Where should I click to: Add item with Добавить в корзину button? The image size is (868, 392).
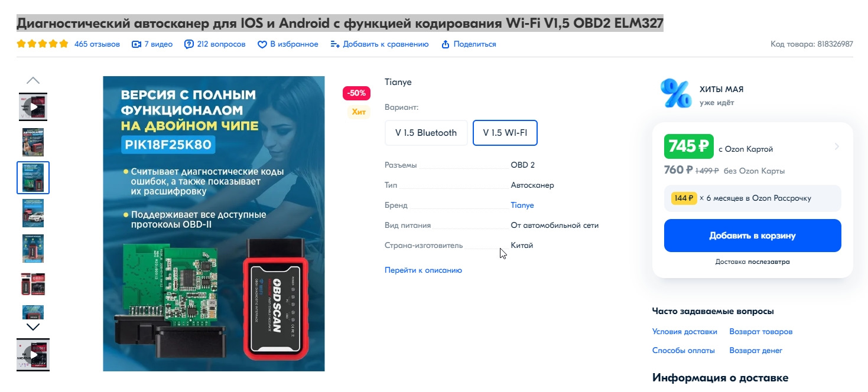click(752, 236)
